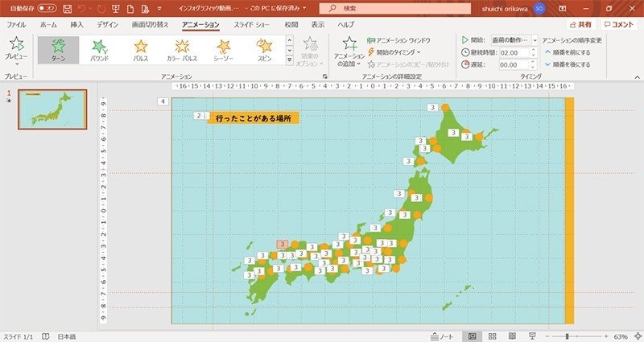Image resolution: width=644 pixels, height=342 pixels.
Task: Switch to ホーム tab
Action: pyautogui.click(x=48, y=25)
